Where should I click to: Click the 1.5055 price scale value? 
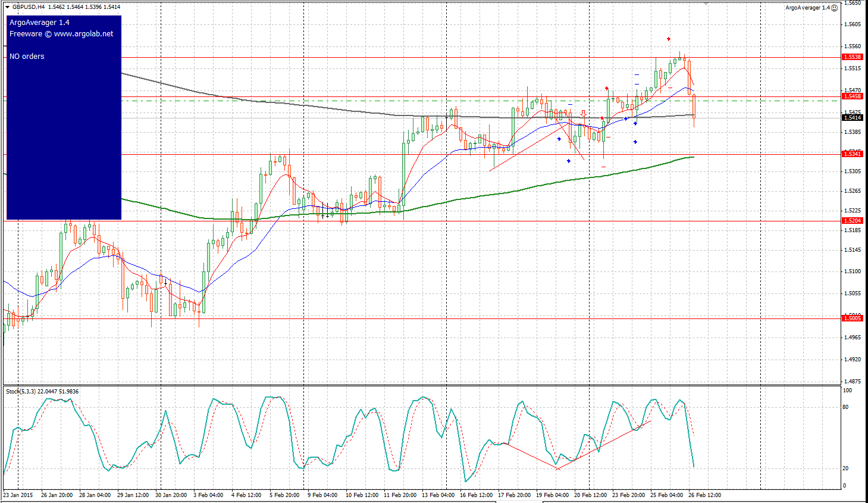(x=853, y=293)
